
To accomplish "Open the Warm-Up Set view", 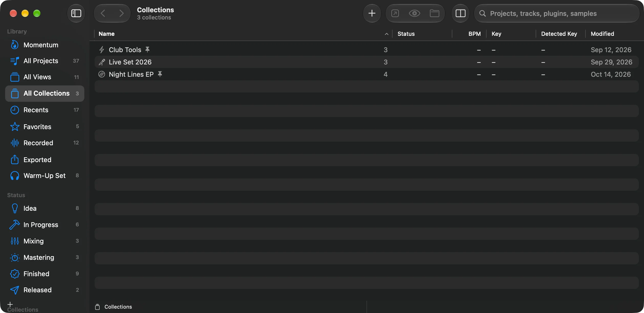I will click(x=45, y=176).
